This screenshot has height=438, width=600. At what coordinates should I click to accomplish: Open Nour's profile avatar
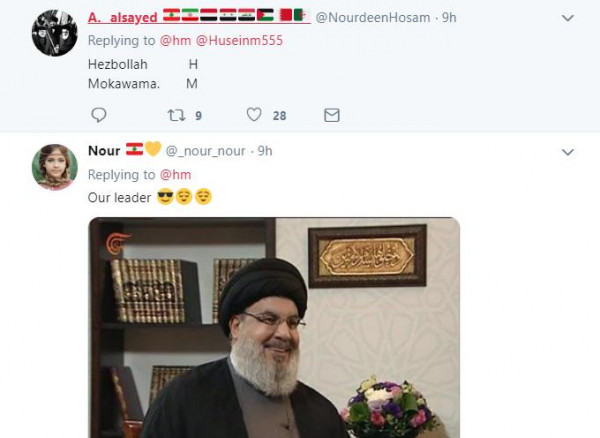pyautogui.click(x=55, y=167)
